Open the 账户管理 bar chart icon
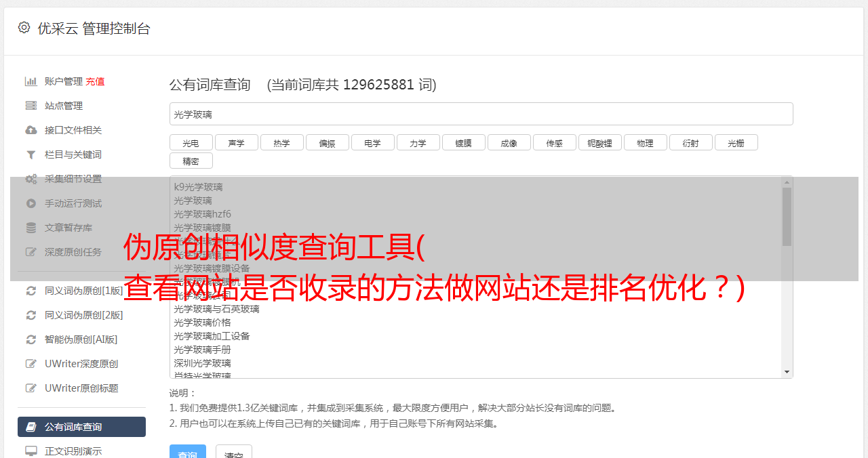The height and width of the screenshot is (458, 868). pos(31,81)
